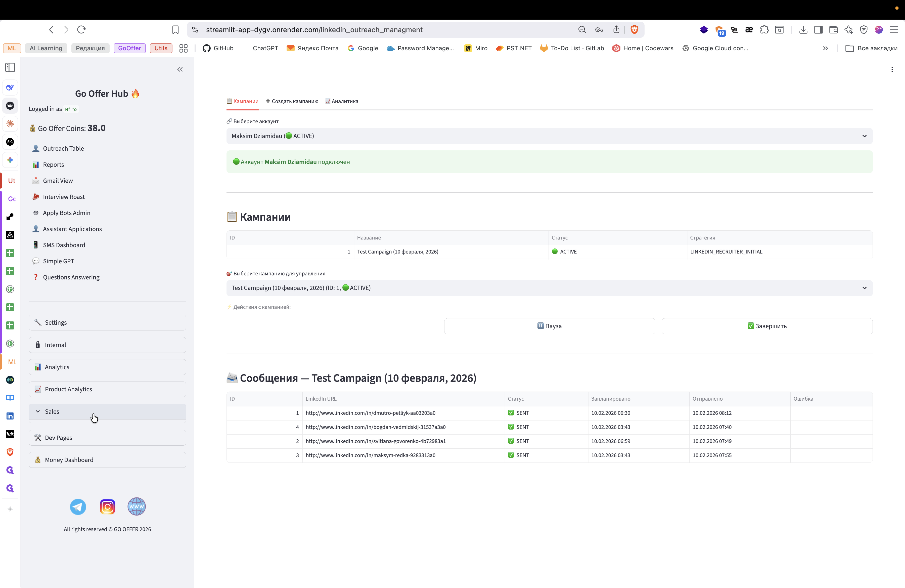Screen dimensions: 905x588
Task: Click the browser address bar URL
Action: 314,30
